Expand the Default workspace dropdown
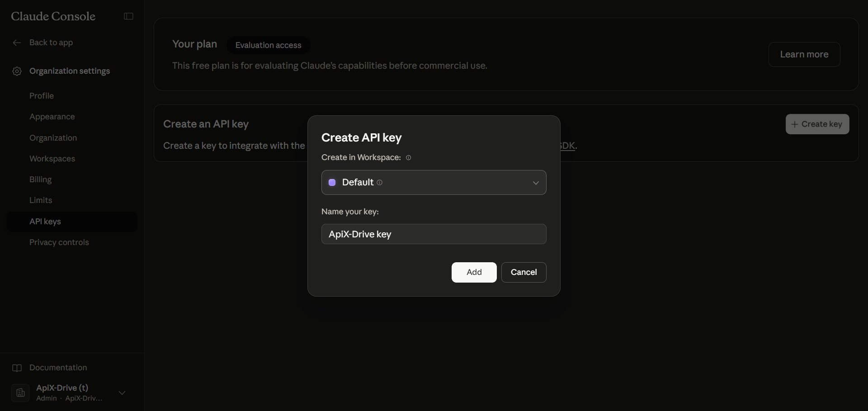Image resolution: width=868 pixels, height=411 pixels. [x=536, y=183]
